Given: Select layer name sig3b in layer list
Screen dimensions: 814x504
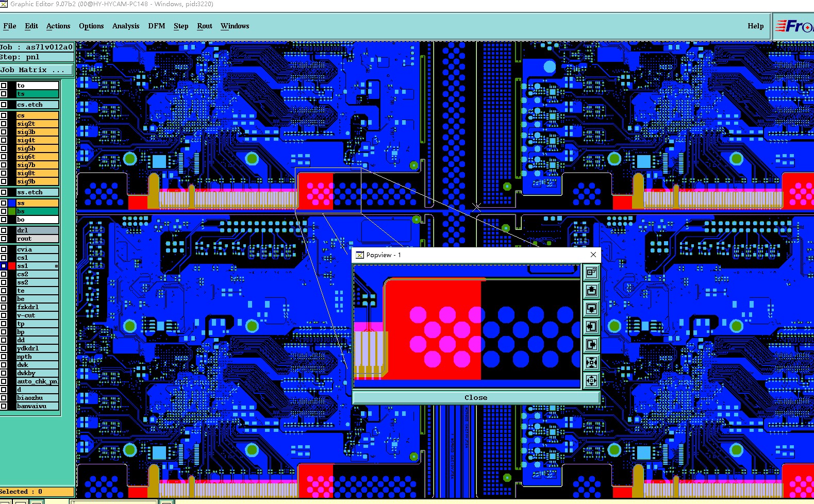Looking at the screenshot, I should point(37,132).
